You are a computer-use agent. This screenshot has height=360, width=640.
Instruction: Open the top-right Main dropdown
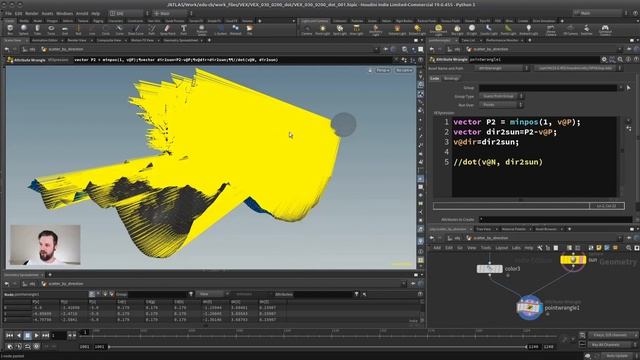coord(600,13)
